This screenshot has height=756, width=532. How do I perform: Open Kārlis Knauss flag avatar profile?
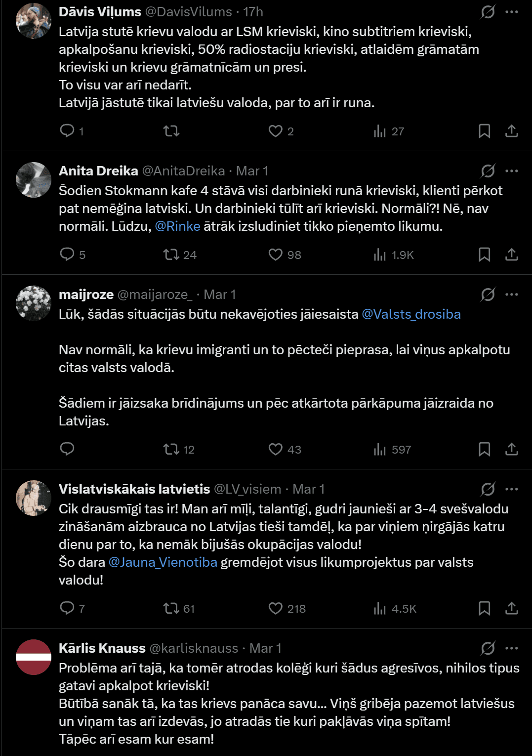click(x=34, y=657)
